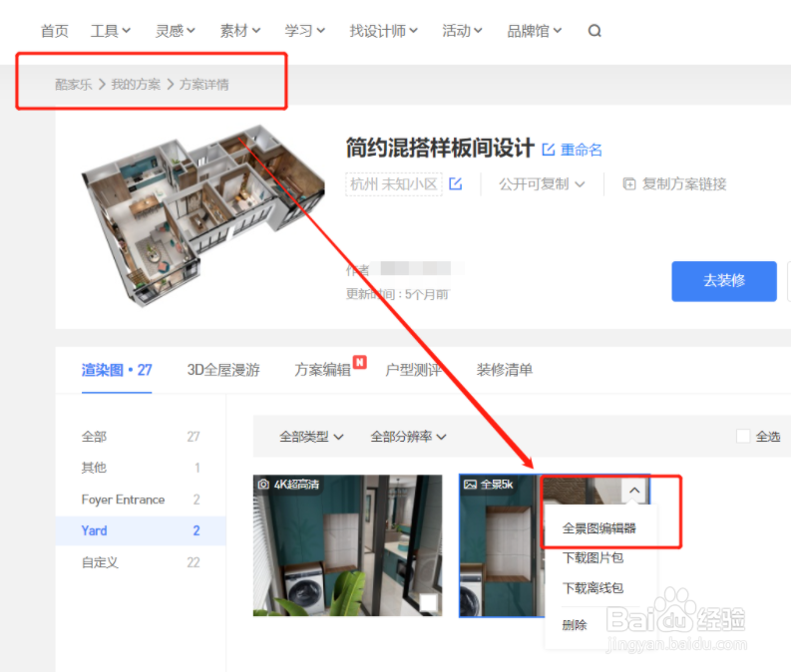Viewport: 791px width, 672px height.
Task: Go to 首页 in navigation
Action: click(55, 31)
